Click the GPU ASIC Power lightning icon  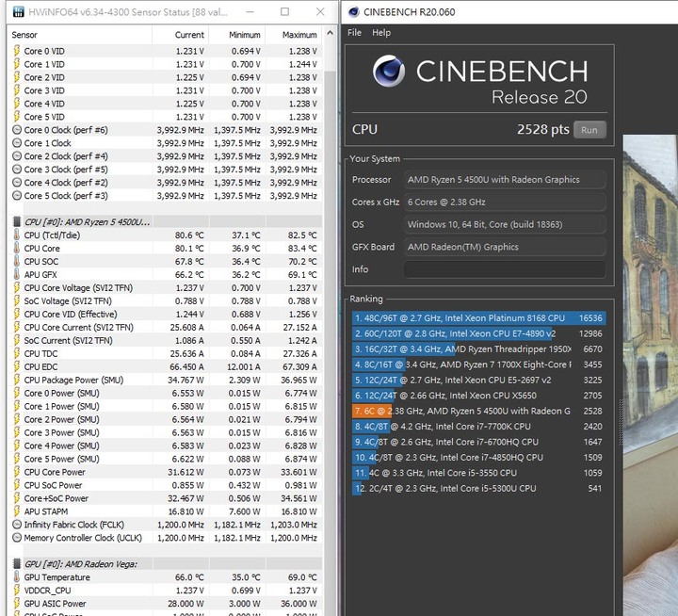click(x=16, y=604)
